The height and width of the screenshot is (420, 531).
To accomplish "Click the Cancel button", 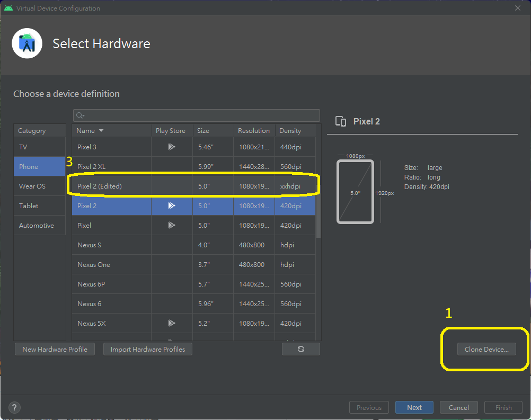I will 458,407.
